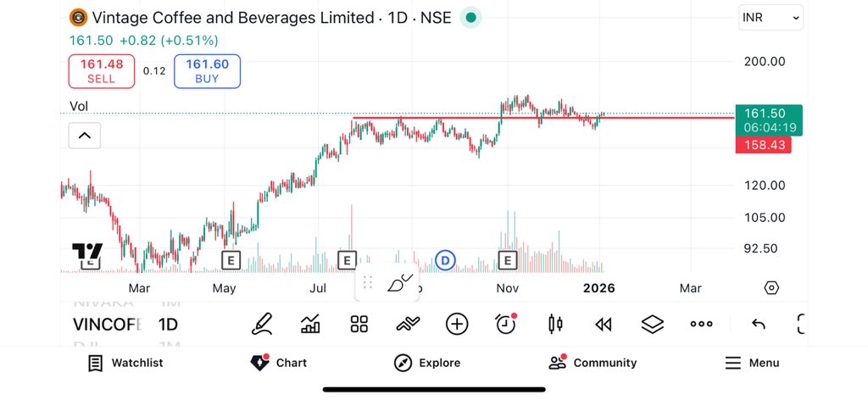Tap the 2026 date axis label

coord(599,288)
